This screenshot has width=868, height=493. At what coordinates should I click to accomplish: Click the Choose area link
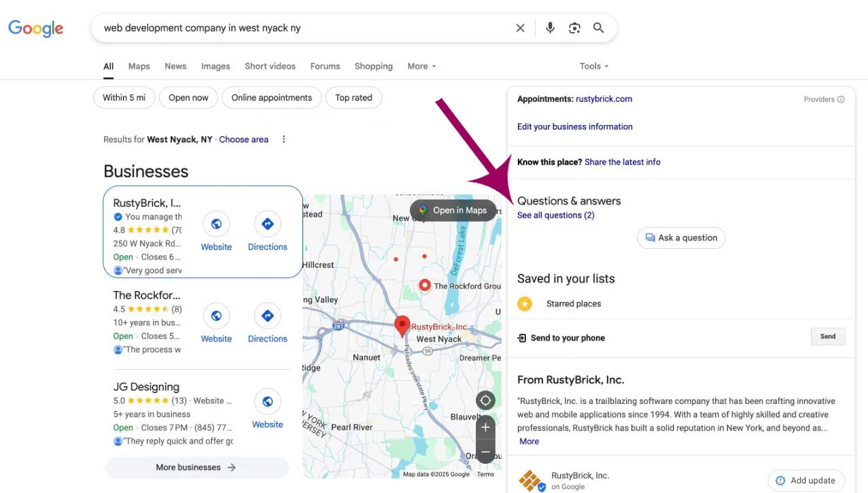(243, 139)
